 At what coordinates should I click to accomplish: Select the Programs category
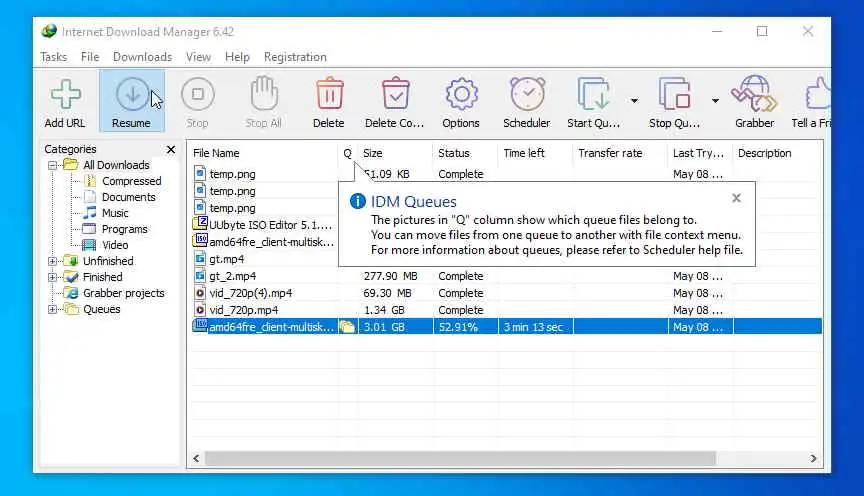(x=125, y=229)
